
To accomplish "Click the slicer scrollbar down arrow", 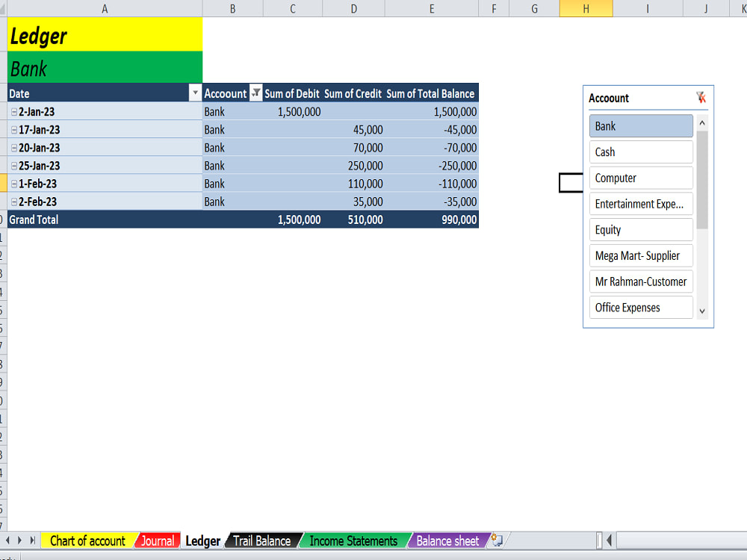I will pos(701,311).
